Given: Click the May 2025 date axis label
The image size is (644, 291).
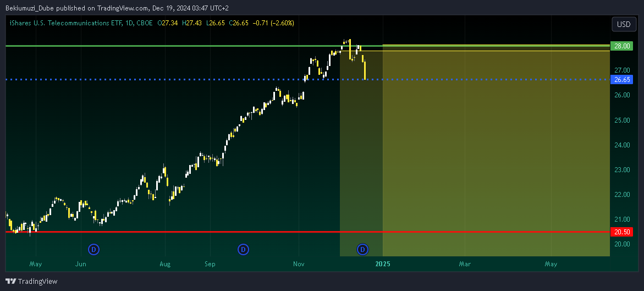Looking at the screenshot, I should click(x=551, y=263).
